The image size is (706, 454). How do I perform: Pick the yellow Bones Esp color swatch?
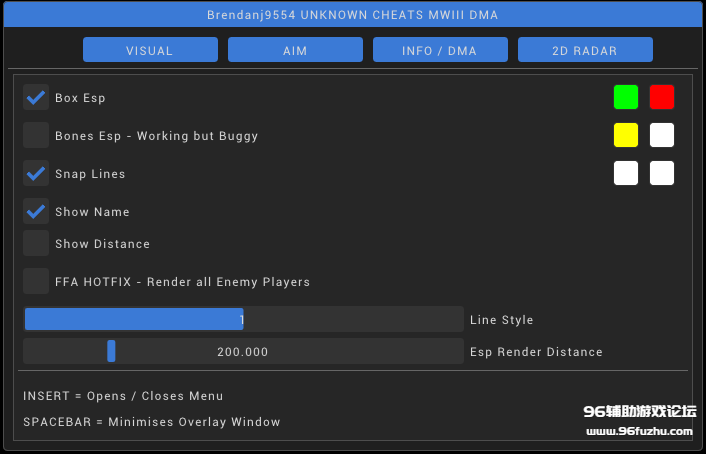tap(626, 135)
